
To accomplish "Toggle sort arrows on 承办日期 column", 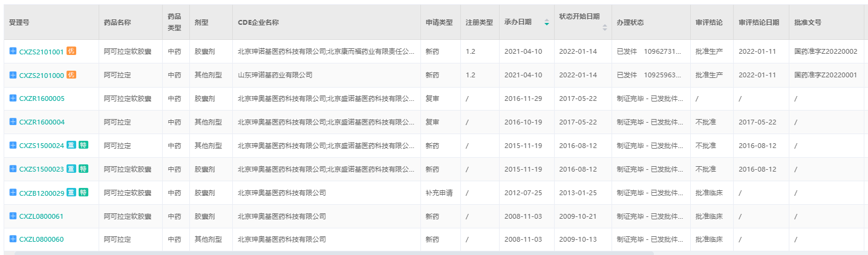I will coord(547,22).
